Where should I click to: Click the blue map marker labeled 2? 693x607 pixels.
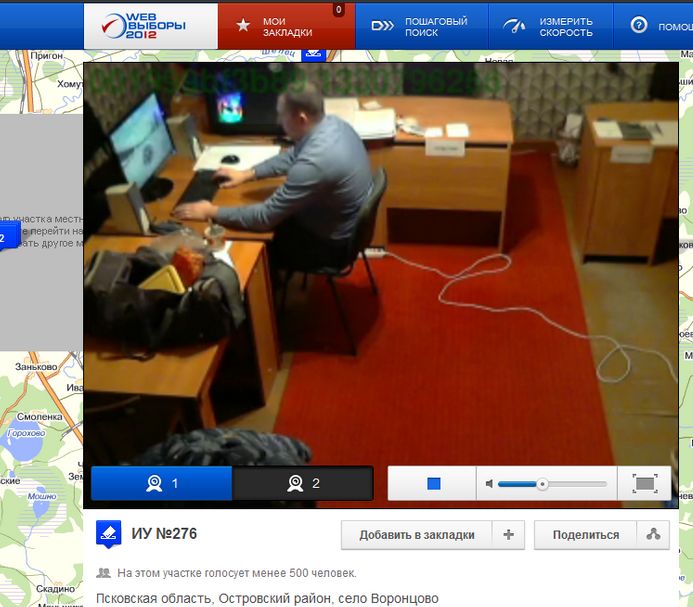click(x=3, y=238)
